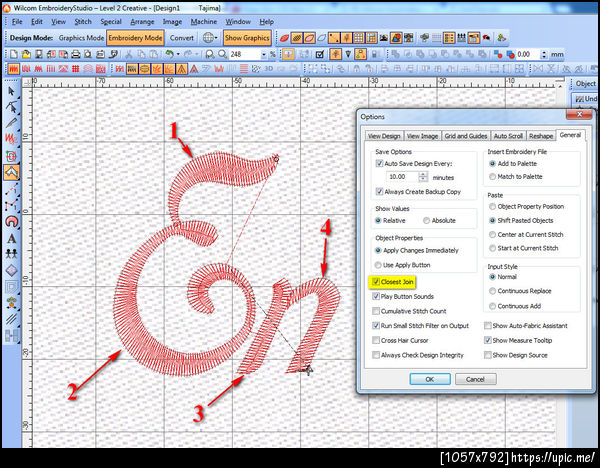Choose Continuous Replace input style
This screenshot has height=468, width=600.
pyautogui.click(x=492, y=291)
